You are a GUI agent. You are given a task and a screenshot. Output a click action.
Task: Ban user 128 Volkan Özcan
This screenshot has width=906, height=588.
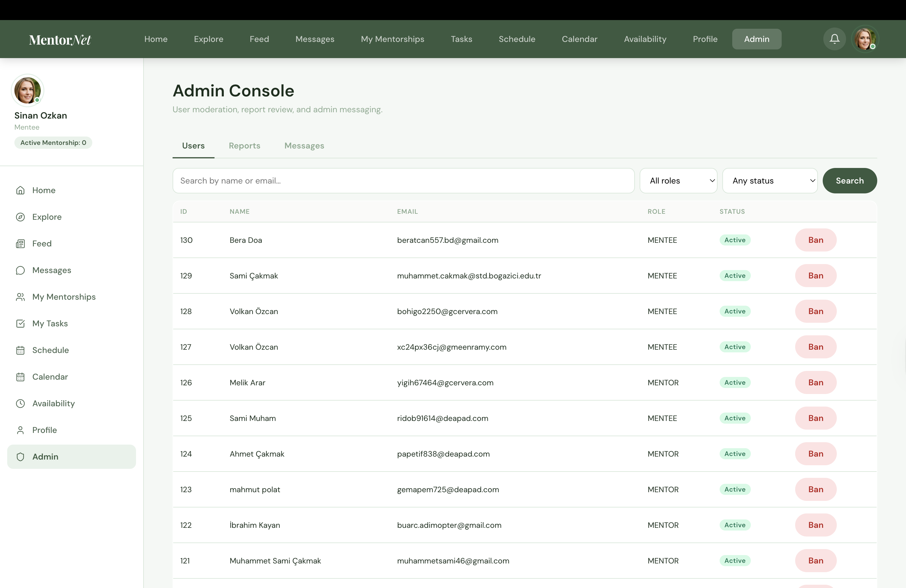816,311
